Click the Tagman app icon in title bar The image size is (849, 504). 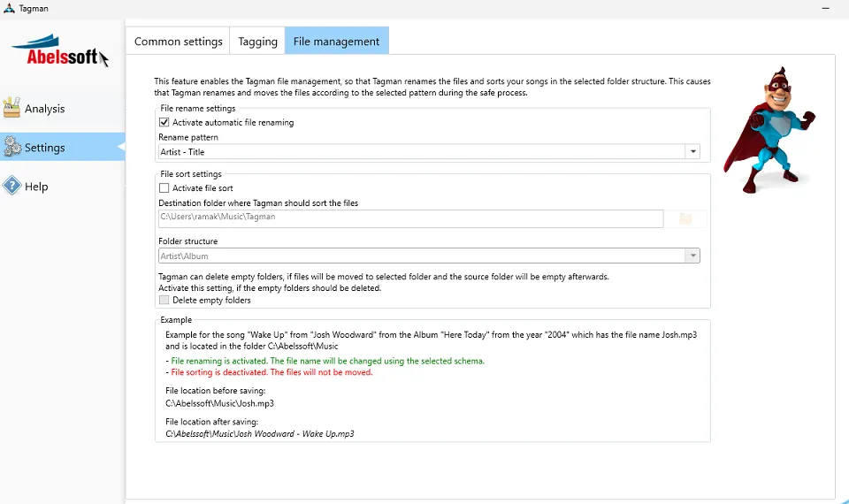9,8
